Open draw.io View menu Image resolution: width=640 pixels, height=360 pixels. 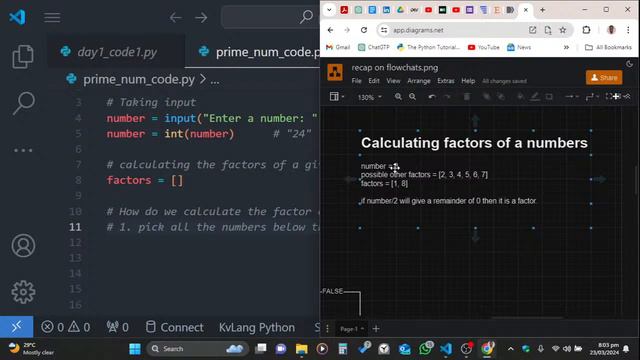[393, 81]
